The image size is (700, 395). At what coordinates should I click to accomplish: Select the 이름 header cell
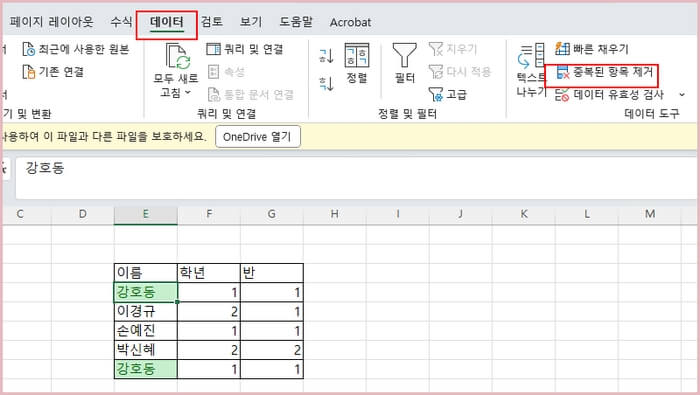click(146, 272)
